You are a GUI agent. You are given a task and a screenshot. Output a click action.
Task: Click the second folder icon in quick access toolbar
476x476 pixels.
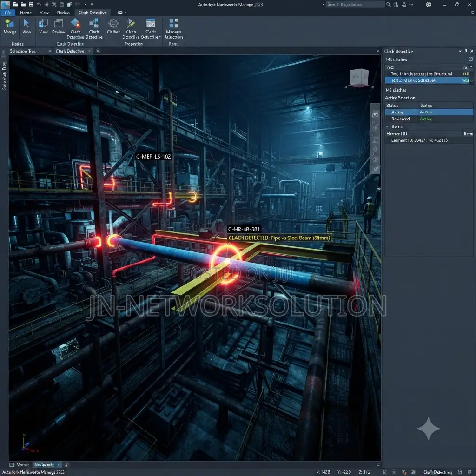coord(23,4)
